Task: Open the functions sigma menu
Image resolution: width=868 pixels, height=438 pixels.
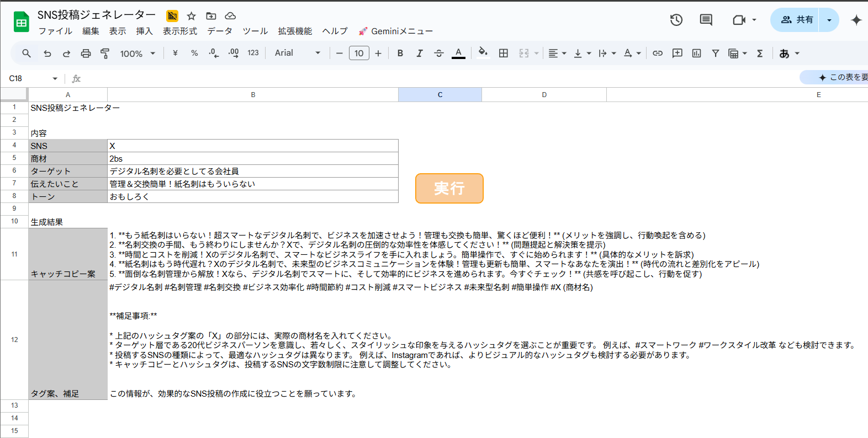Action: pyautogui.click(x=760, y=54)
